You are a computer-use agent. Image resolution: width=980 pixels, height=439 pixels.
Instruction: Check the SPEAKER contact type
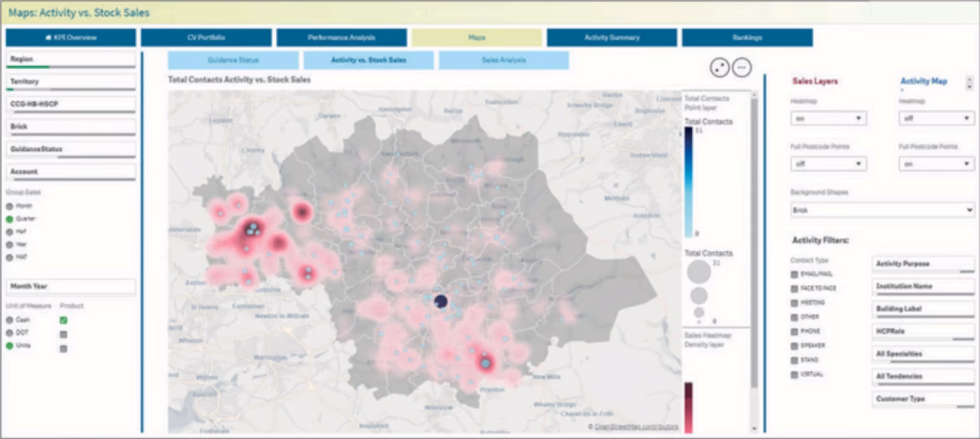(x=794, y=346)
